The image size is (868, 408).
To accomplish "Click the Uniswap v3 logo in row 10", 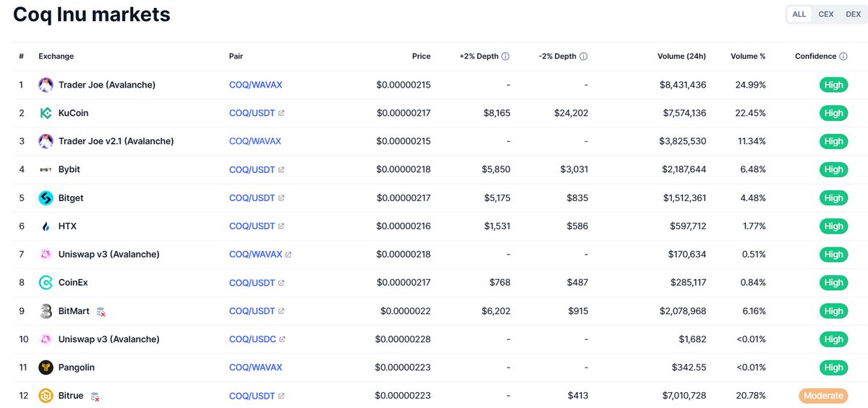I will [x=46, y=339].
